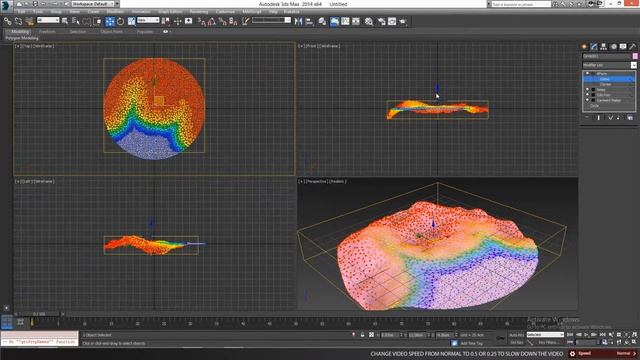Toggle the Selection Lock padlock
Viewport: 640px width, 360px height.
[x=362, y=335]
